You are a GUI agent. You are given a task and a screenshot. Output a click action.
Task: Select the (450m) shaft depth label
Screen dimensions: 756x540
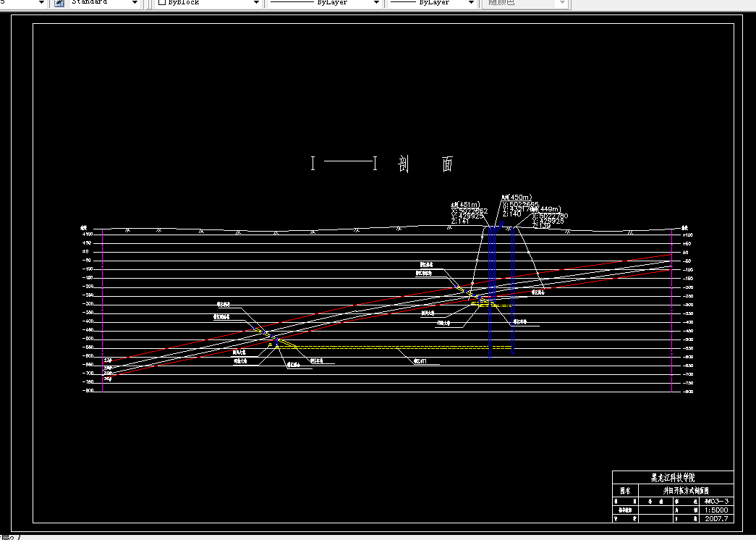click(x=520, y=198)
